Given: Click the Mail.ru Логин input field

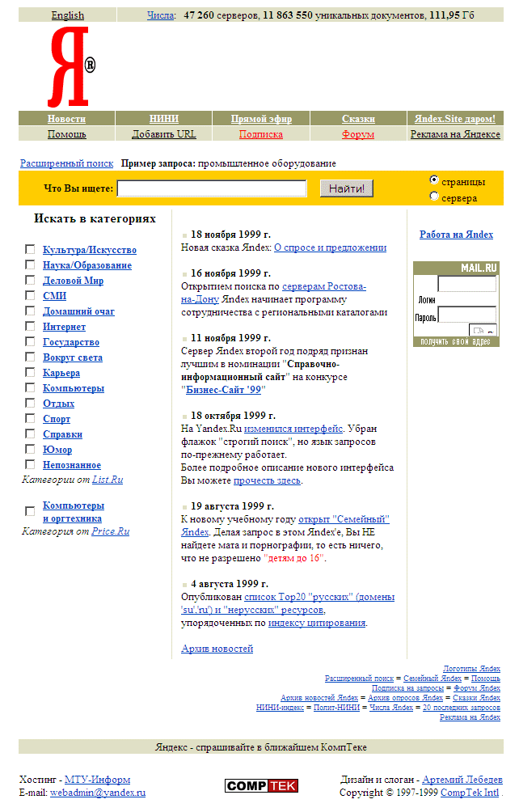Looking at the screenshot, I should (x=466, y=284).
